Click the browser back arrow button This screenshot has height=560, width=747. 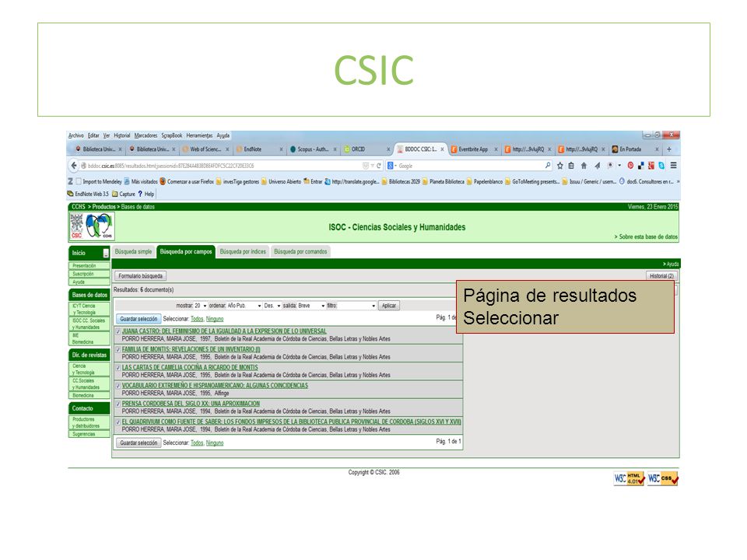tap(74, 166)
